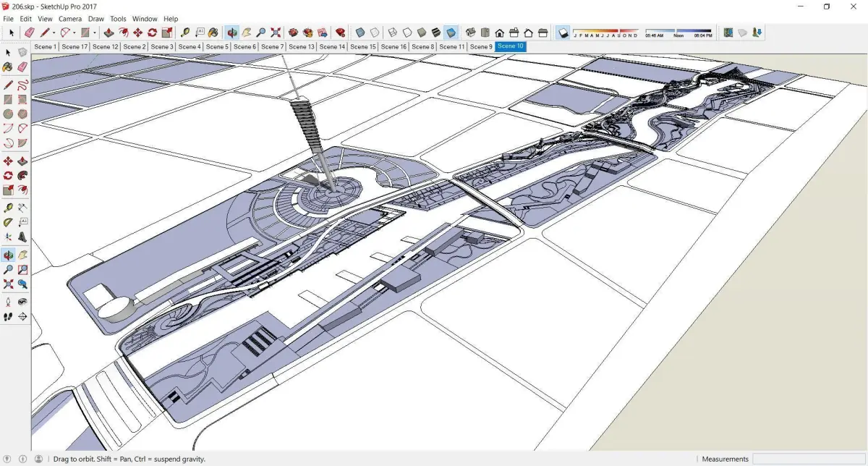This screenshot has width=868, height=466.
Task: Toggle X-Ray face style
Action: coord(359,33)
